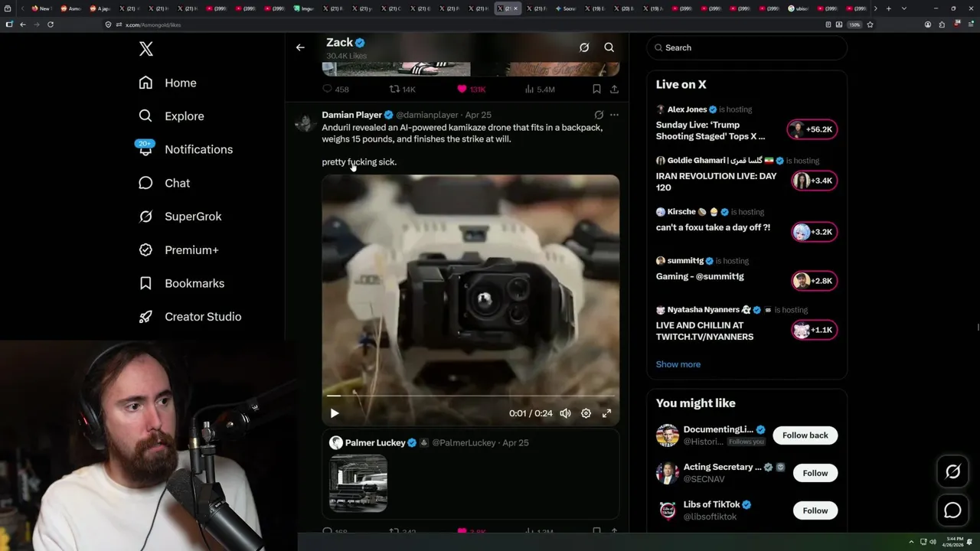Seek on the video progress bar
The image size is (980, 551).
point(470,396)
